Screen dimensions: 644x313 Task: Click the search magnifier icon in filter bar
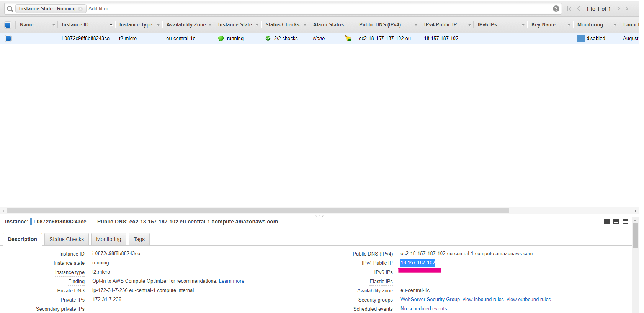click(x=10, y=9)
